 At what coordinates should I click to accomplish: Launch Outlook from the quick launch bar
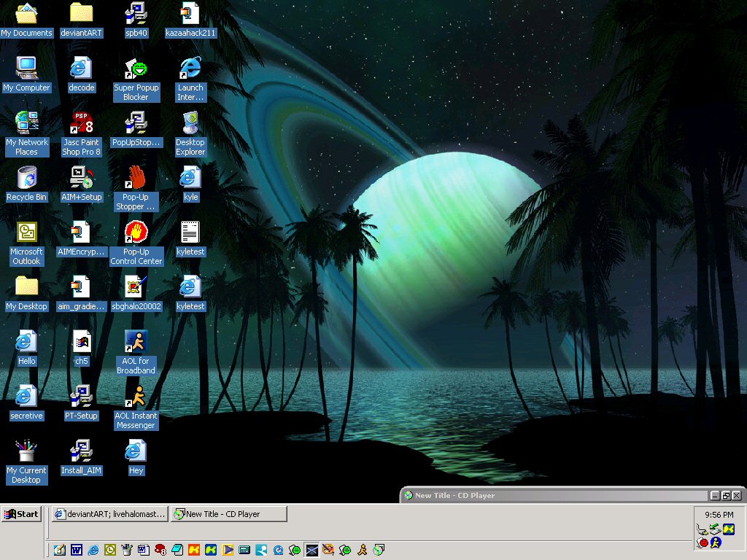(110, 550)
